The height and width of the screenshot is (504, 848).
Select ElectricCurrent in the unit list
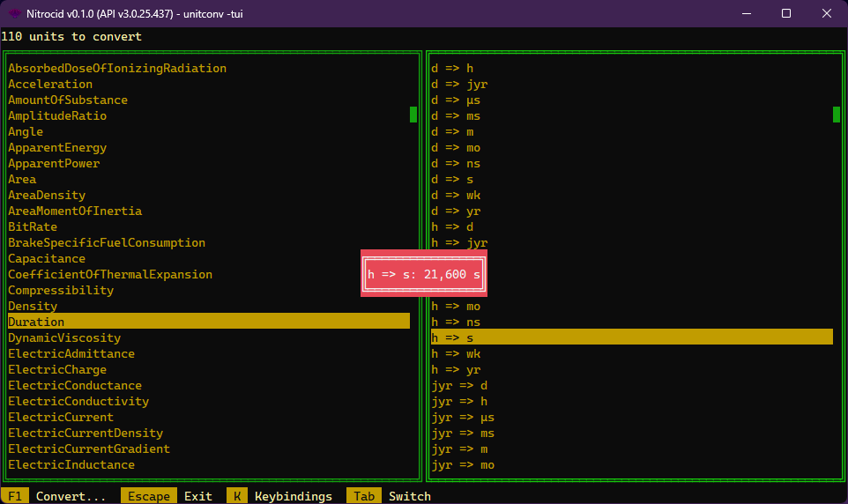[61, 418]
